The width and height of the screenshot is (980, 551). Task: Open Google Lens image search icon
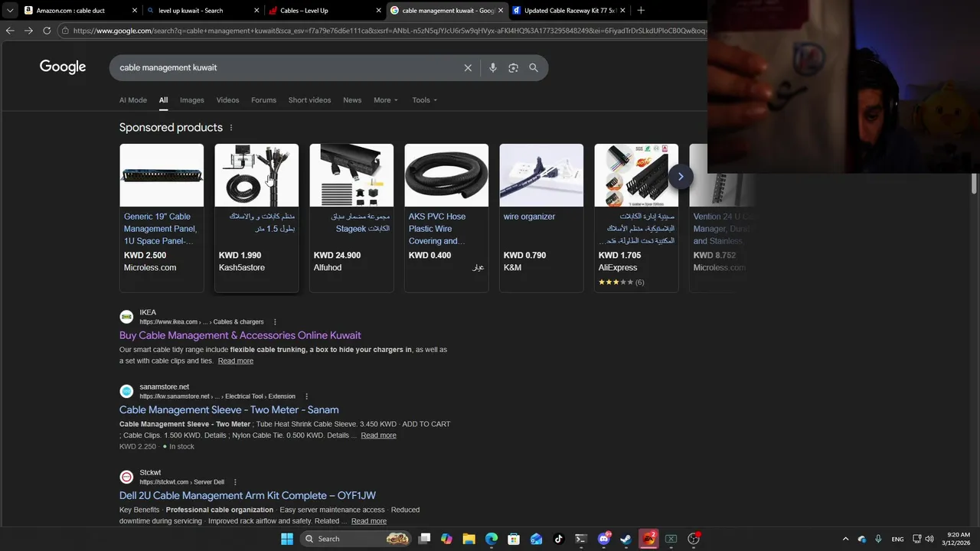[513, 68]
